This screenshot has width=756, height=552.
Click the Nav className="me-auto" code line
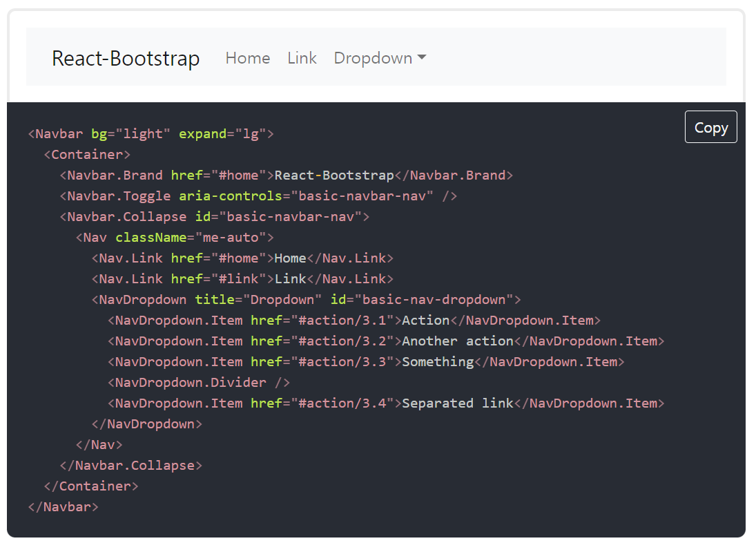coord(175,238)
